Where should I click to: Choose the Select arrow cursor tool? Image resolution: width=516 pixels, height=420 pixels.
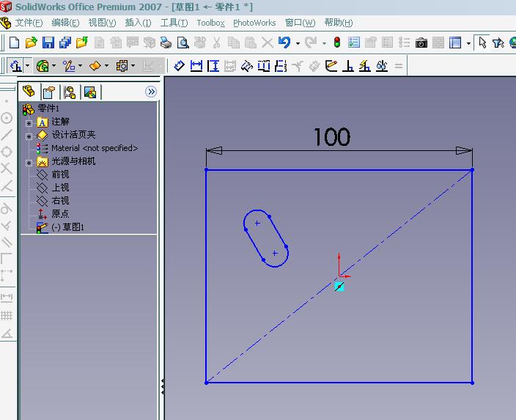click(x=482, y=43)
